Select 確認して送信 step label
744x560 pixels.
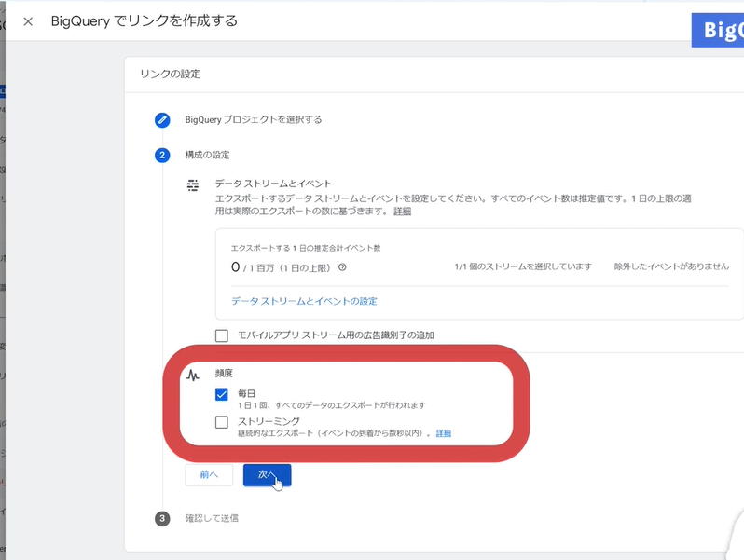click(x=212, y=518)
